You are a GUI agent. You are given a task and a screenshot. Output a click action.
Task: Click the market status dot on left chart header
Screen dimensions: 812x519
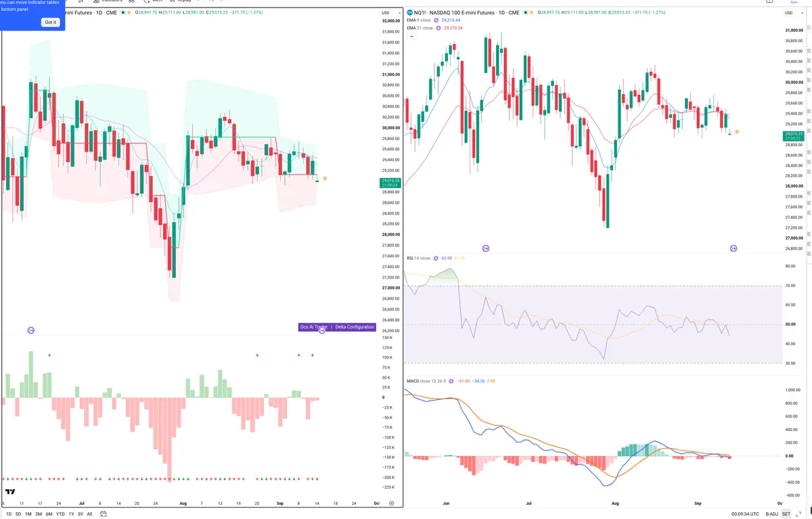point(123,13)
